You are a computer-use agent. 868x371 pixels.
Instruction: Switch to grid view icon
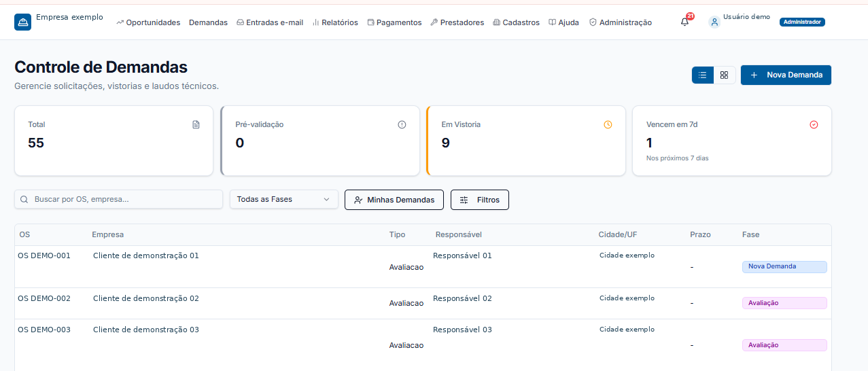coord(725,75)
